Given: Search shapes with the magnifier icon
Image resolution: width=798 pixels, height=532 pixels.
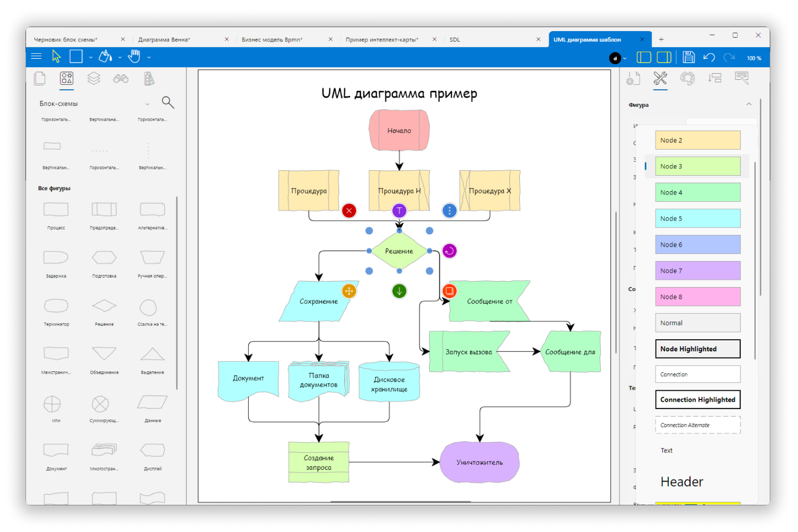Looking at the screenshot, I should coord(168,102).
